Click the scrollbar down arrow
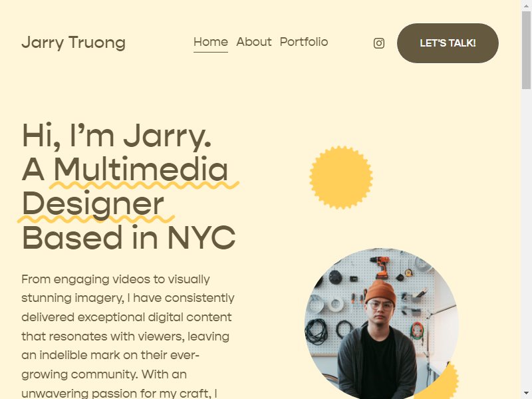Screen dimensions: 532x399 pos(526,395)
